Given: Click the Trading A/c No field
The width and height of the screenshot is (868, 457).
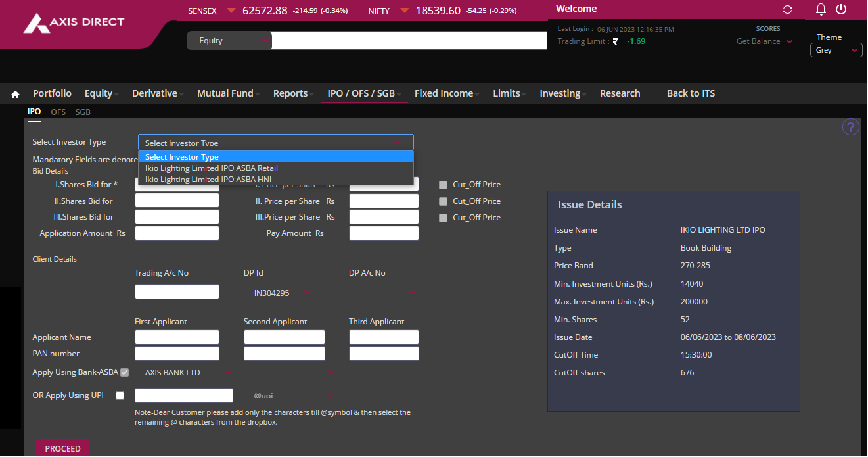Looking at the screenshot, I should point(177,292).
